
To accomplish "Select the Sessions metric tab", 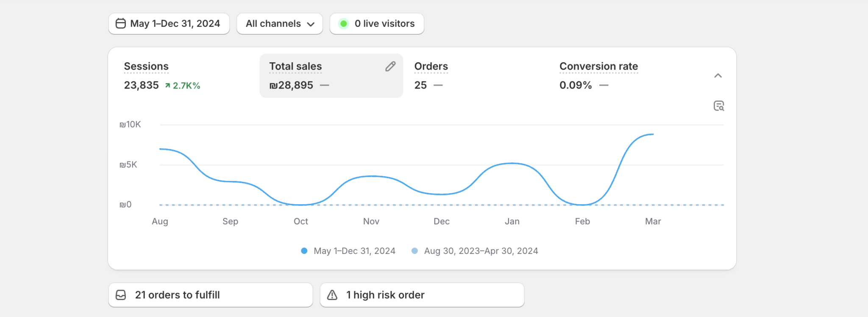I will click(x=146, y=67).
